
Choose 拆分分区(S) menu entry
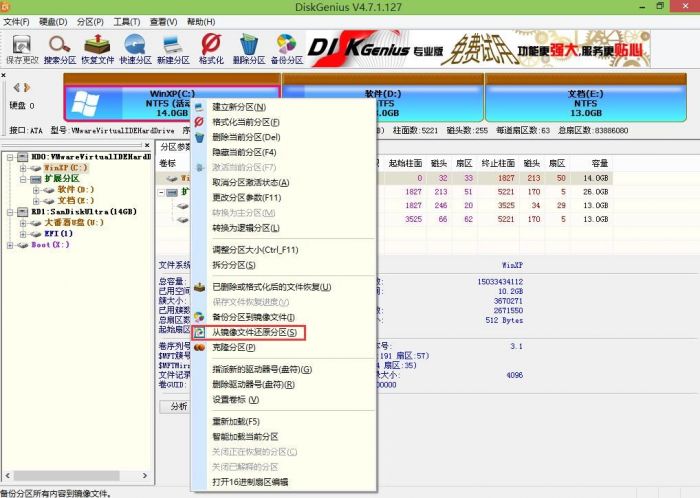[x=233, y=265]
